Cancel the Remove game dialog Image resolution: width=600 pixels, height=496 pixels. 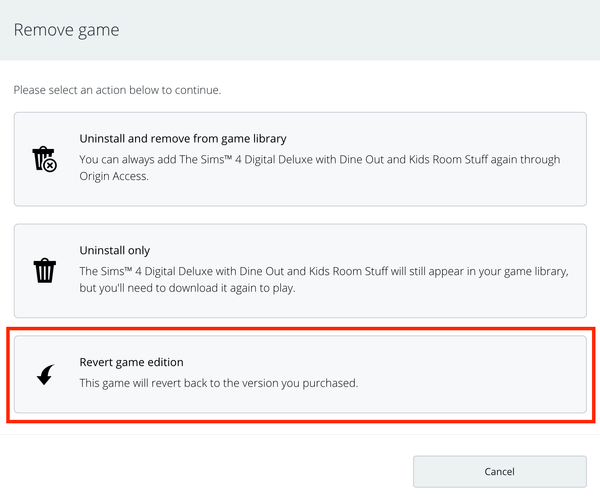point(499,472)
